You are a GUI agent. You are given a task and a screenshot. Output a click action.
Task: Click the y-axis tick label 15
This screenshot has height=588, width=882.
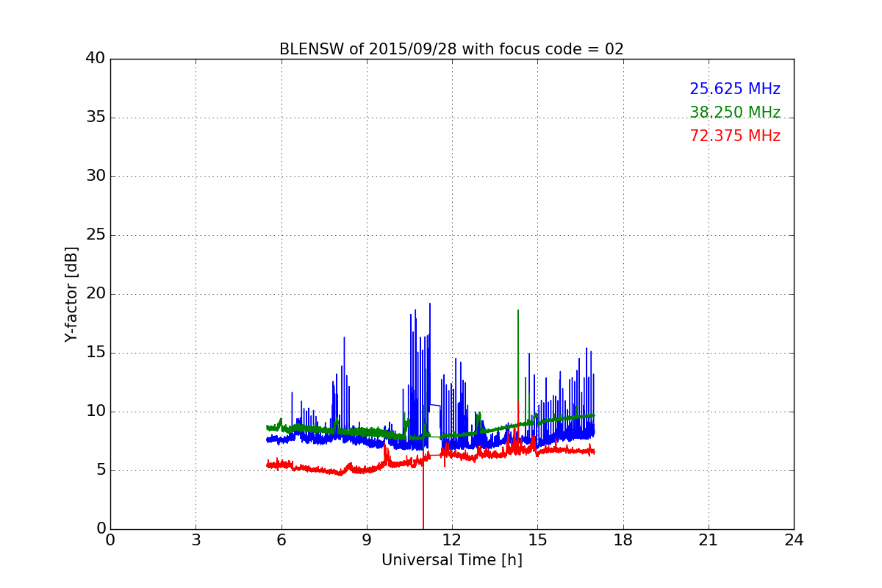[95, 353]
